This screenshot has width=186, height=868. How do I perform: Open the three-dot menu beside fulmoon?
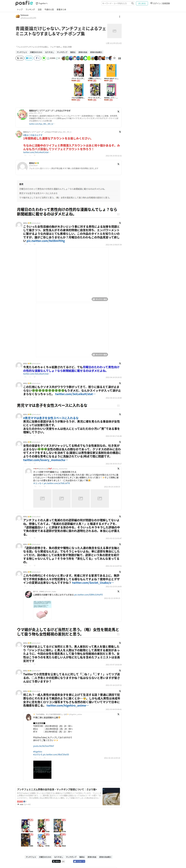pyautogui.click(x=120, y=16)
